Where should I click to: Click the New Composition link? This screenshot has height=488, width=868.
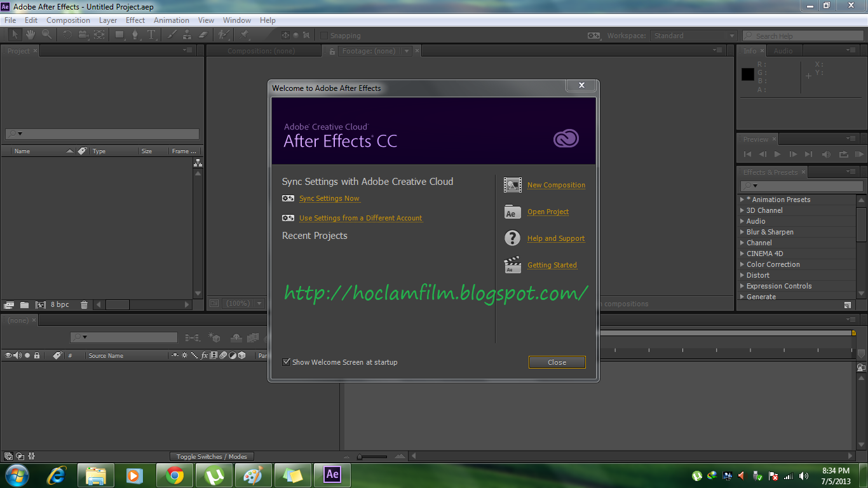(556, 185)
